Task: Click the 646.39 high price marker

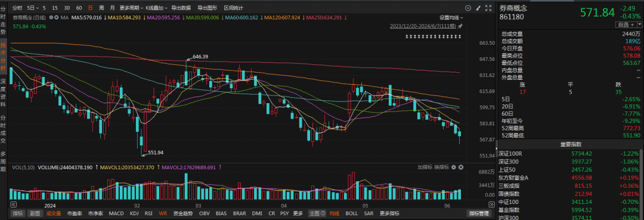Action: pyautogui.click(x=200, y=57)
